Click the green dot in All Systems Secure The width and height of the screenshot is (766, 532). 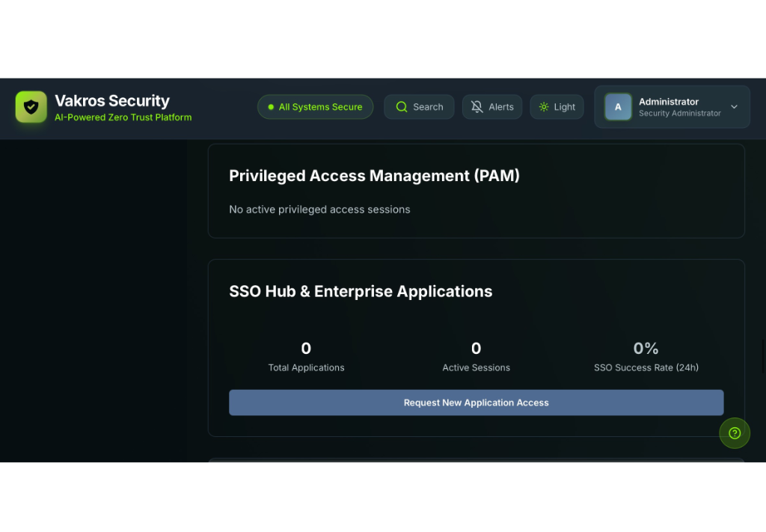point(271,107)
